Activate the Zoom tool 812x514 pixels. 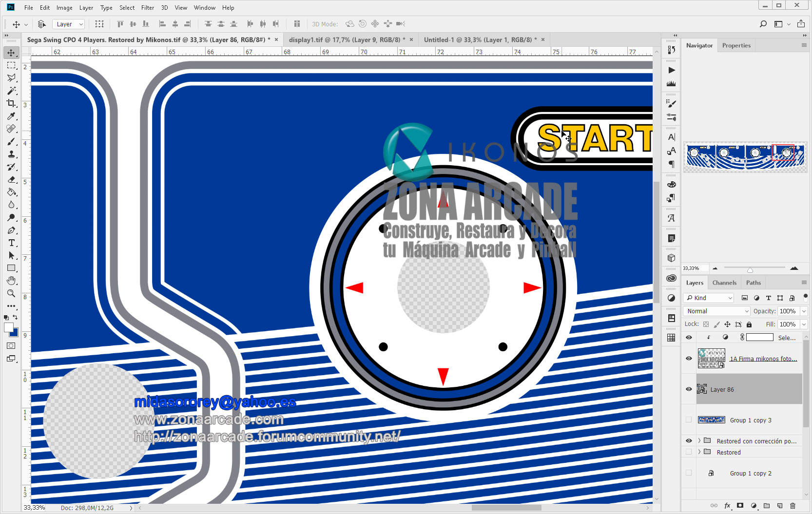[12, 293]
